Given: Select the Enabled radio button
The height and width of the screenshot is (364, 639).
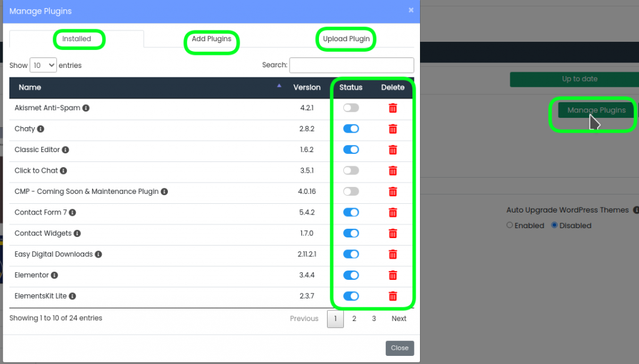Looking at the screenshot, I should 510,225.
